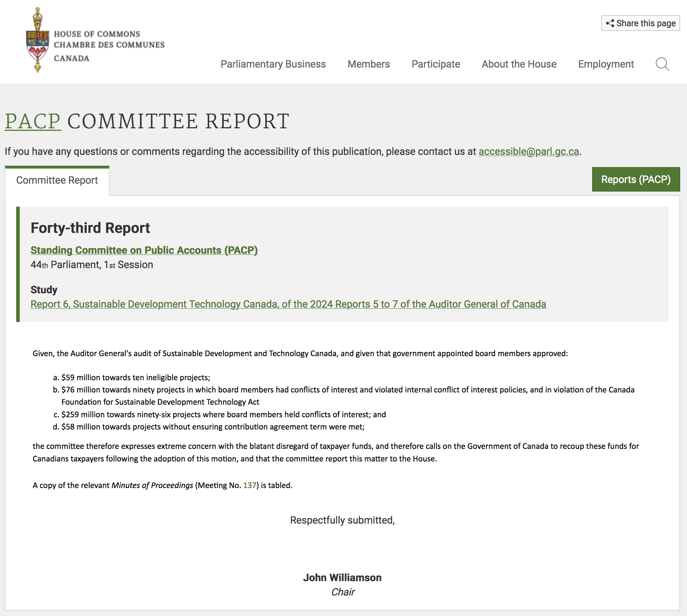Click the 'Chair' title under John Williamson

tap(343, 592)
